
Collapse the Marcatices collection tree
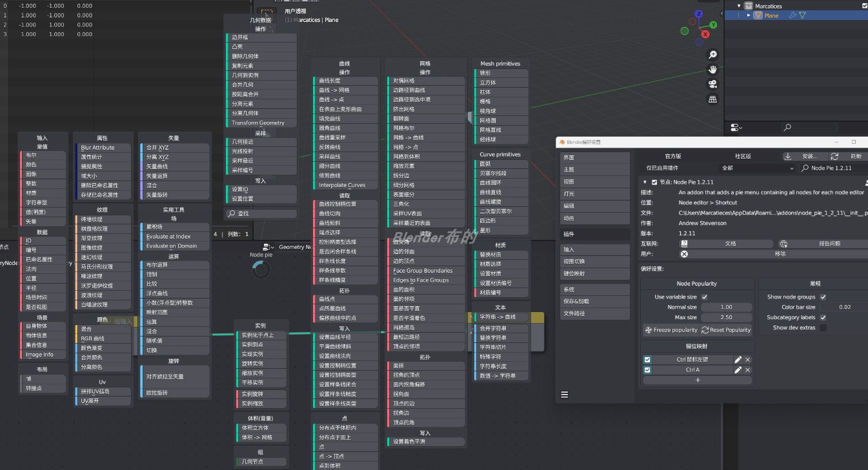pyautogui.click(x=739, y=6)
